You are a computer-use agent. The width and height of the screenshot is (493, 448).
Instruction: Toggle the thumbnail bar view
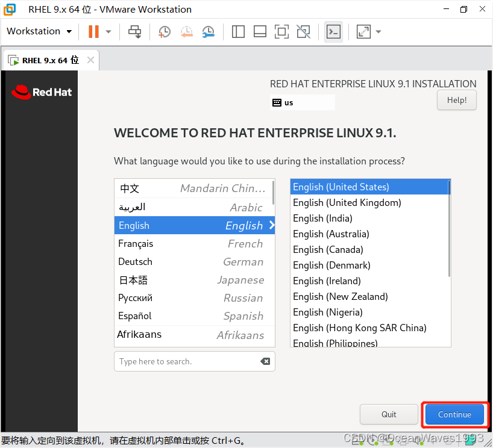[x=260, y=31]
